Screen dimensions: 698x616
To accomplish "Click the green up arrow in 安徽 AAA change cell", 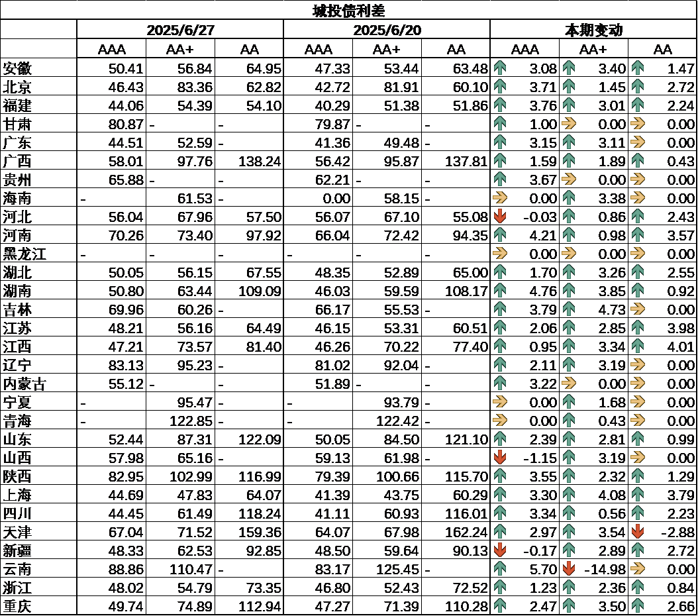I will point(500,68).
